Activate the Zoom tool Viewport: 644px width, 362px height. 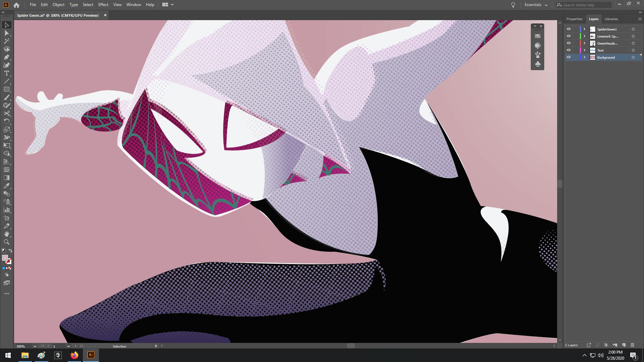click(7, 242)
